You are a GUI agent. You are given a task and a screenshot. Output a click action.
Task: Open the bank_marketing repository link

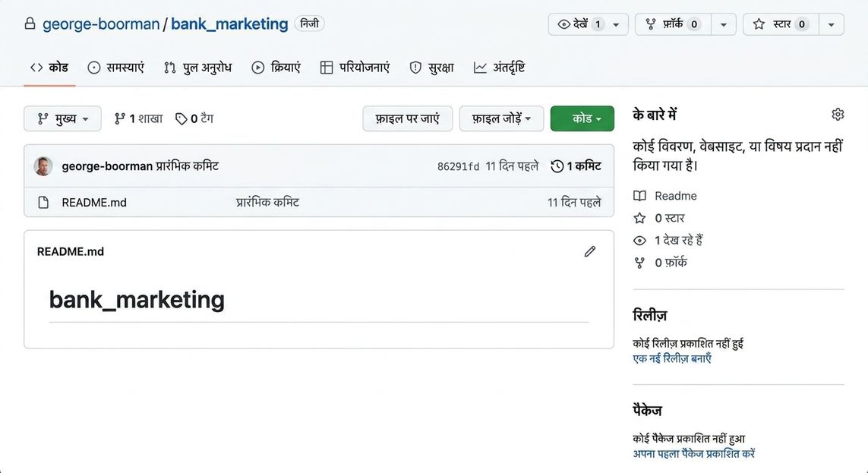pyautogui.click(x=229, y=24)
